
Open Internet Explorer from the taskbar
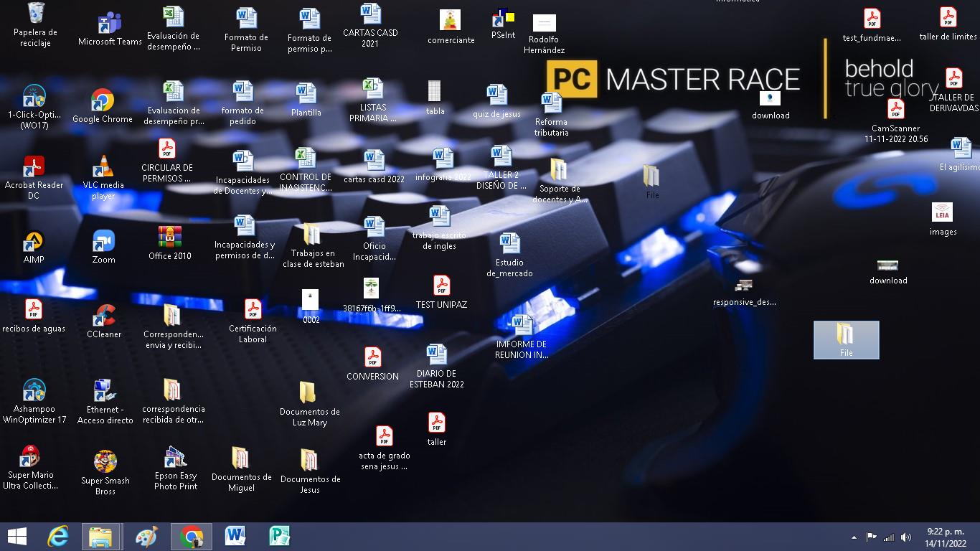58,537
